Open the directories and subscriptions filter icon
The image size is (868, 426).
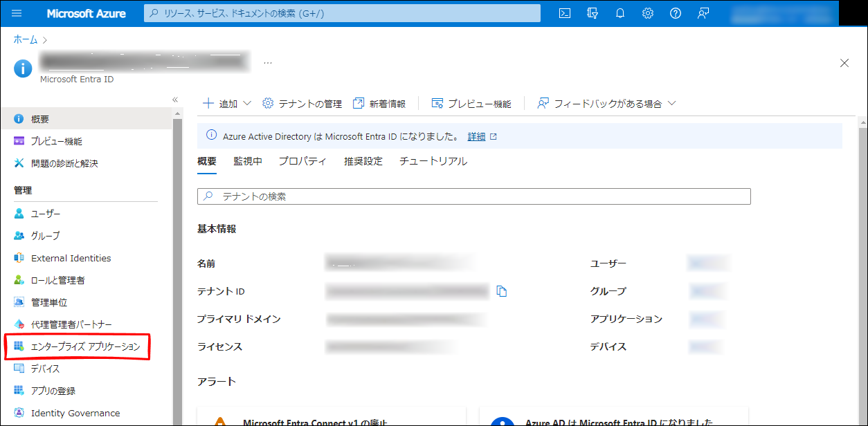[x=593, y=13]
